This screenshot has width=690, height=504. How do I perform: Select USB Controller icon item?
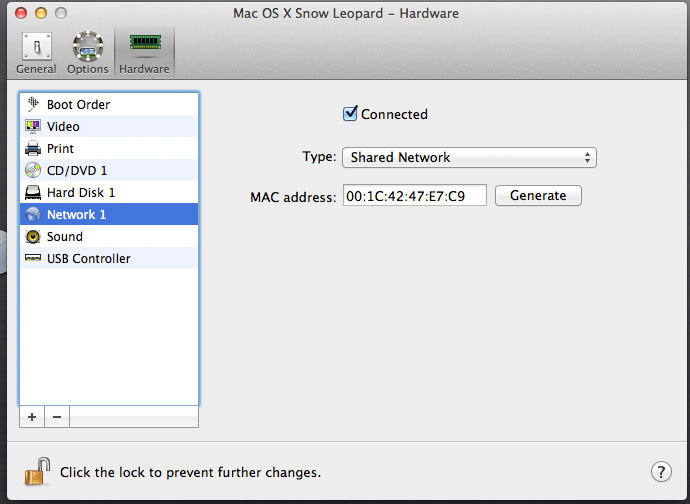(x=33, y=258)
